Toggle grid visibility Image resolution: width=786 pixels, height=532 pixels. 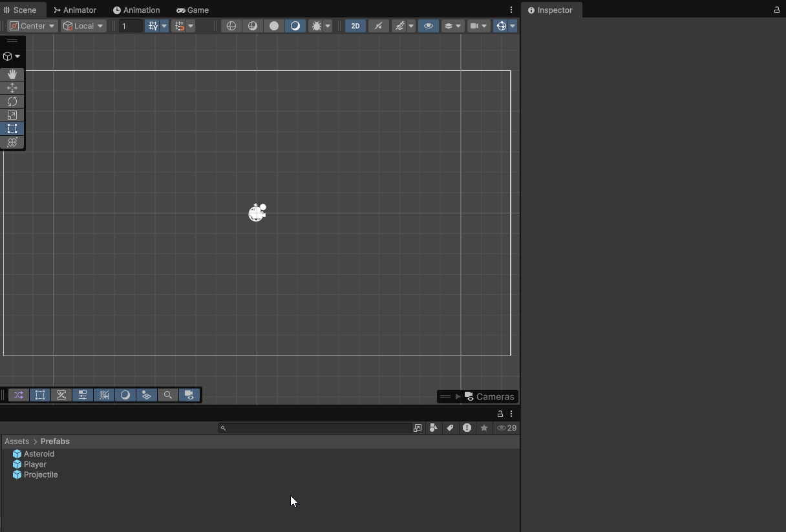[x=153, y=26]
